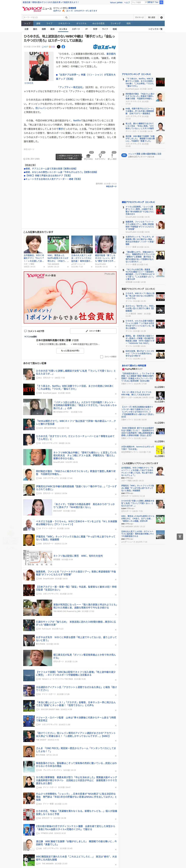Click the magnifier icon beside keyword search
186x868 pixels.
pos(66,17)
